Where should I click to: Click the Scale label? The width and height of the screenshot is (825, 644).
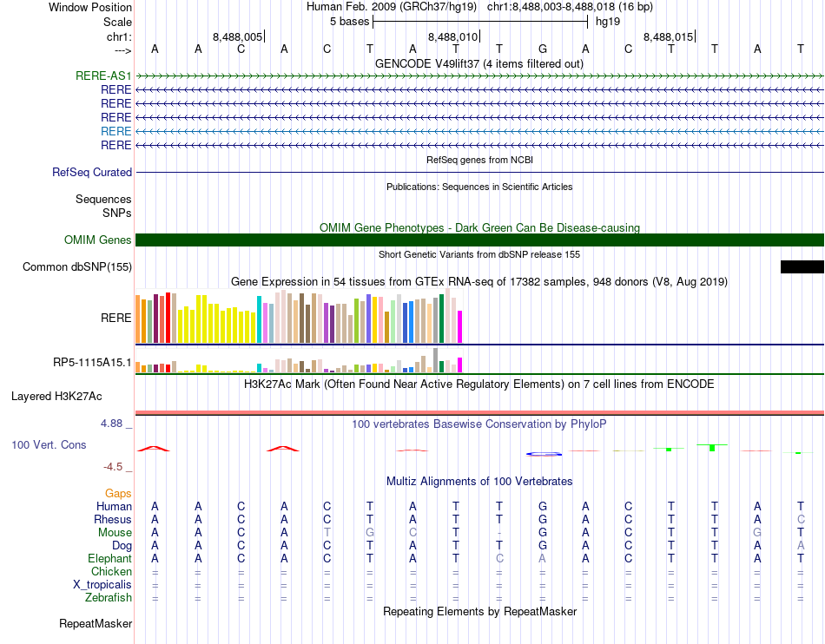(117, 22)
